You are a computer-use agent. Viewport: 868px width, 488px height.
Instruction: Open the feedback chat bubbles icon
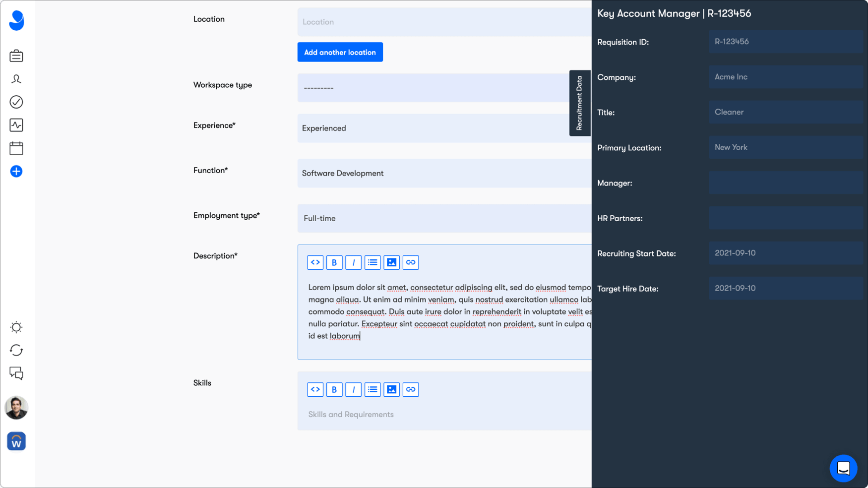[16, 374]
